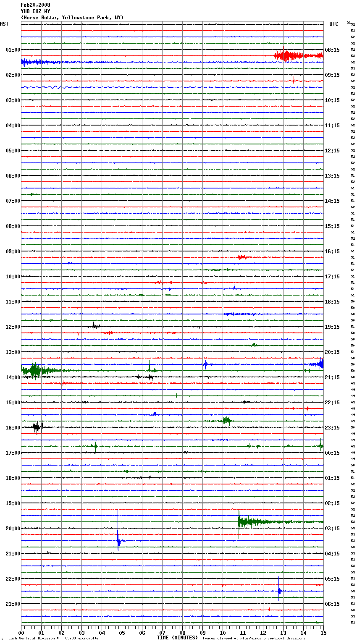
Task: Click the TIME (MINUTES) axis title
Action: (177, 638)
